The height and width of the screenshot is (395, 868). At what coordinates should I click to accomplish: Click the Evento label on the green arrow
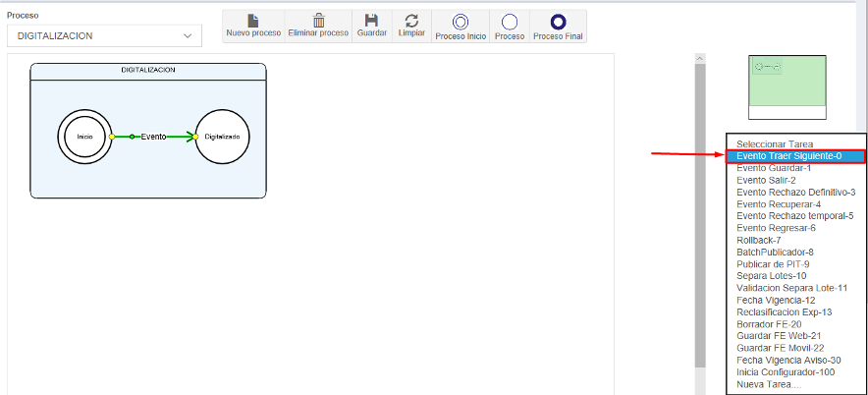(153, 137)
